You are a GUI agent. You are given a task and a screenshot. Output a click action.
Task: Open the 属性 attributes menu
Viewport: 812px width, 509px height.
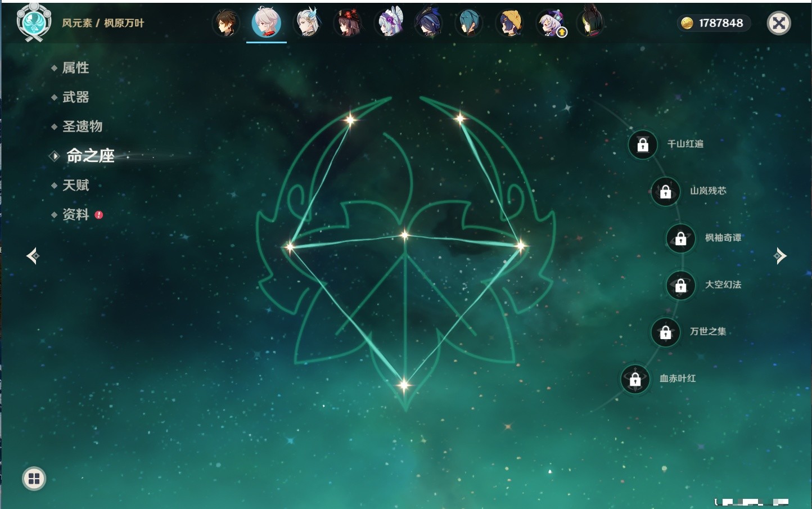[x=75, y=68]
